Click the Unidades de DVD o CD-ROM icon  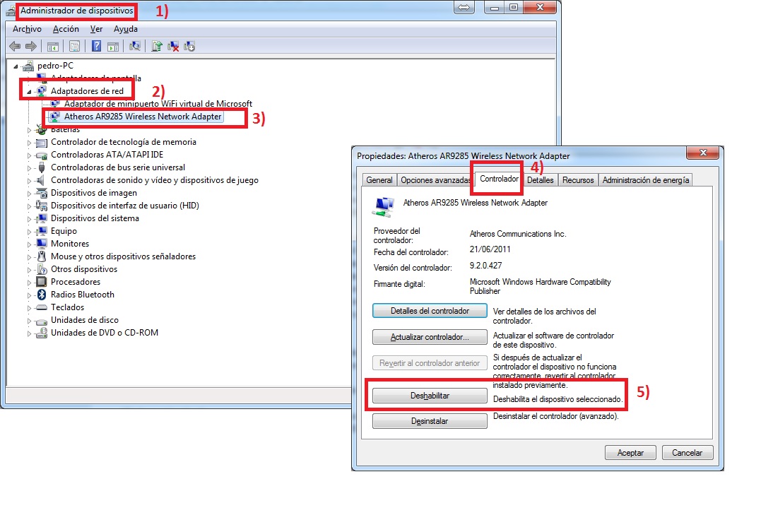42,333
